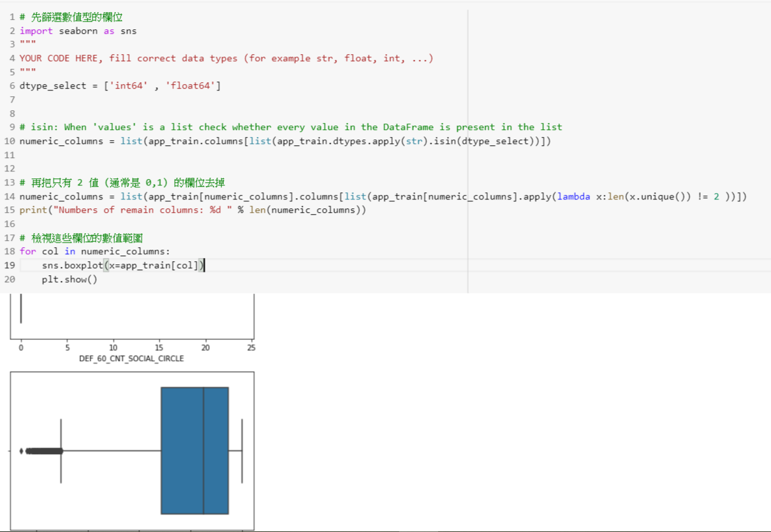Image resolution: width=771 pixels, height=532 pixels.
Task: Click the comment '# 檢視這些欄位的數值範圍'
Action: coord(81,238)
